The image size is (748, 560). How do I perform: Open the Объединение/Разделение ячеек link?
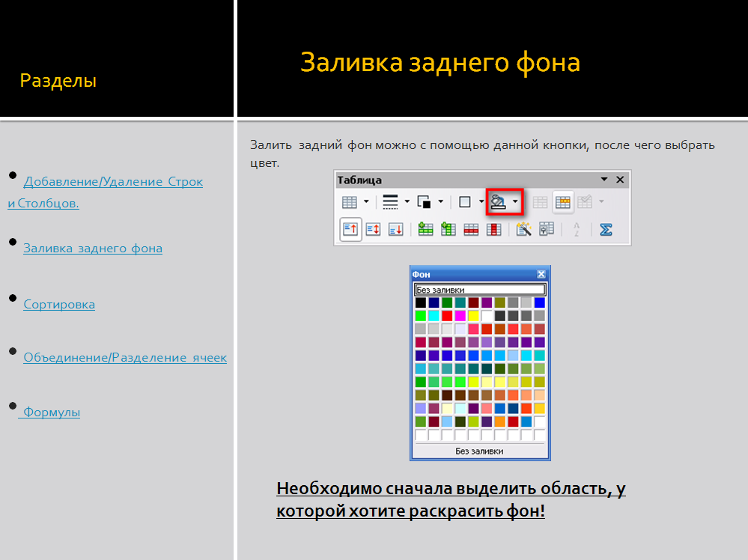coord(125,357)
